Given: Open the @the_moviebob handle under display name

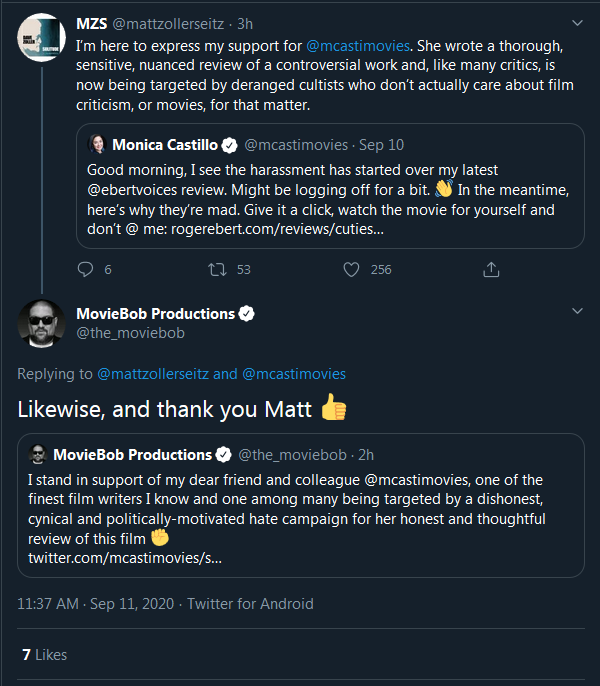Looking at the screenshot, I should click(130, 333).
